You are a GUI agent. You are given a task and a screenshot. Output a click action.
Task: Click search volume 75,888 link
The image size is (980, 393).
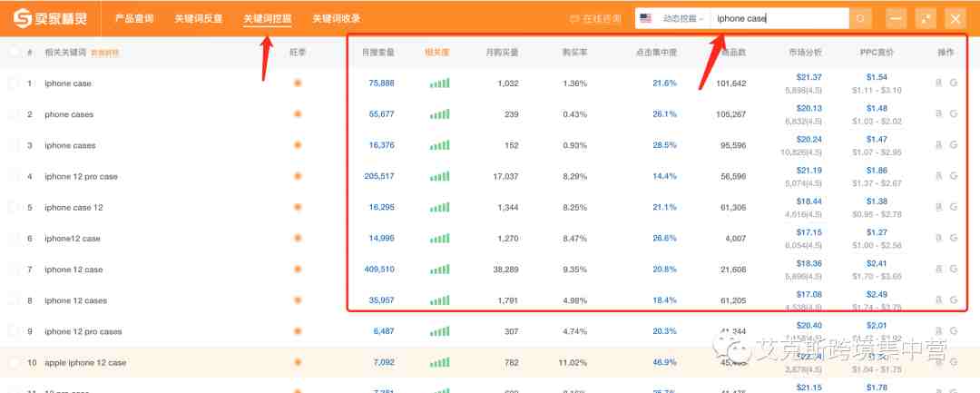tap(381, 84)
